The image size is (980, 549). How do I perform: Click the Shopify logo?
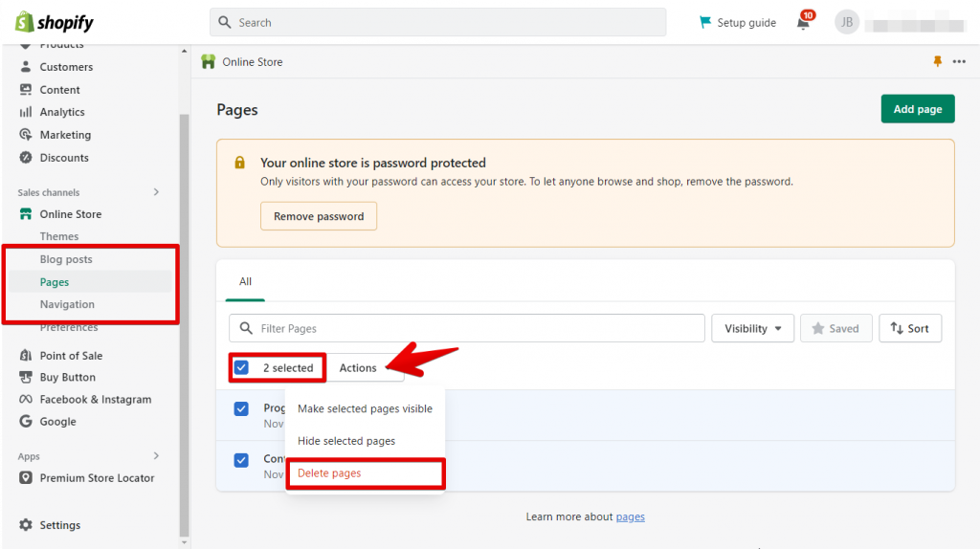click(x=54, y=22)
